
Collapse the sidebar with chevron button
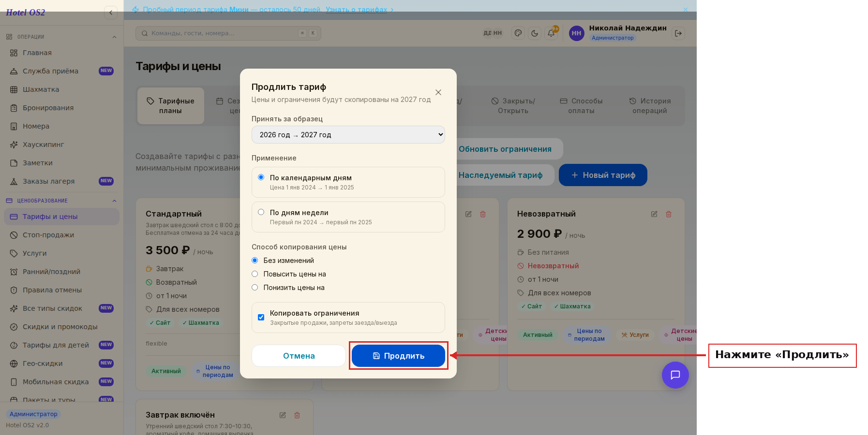coord(111,13)
